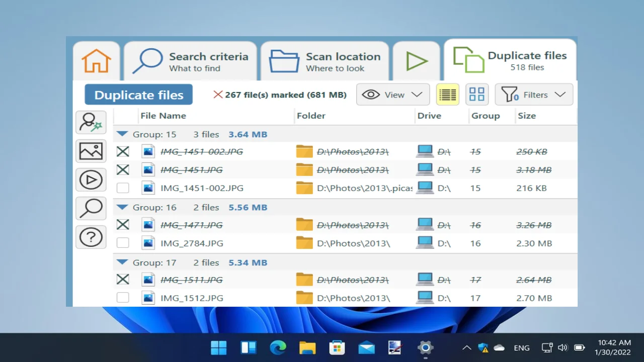The height and width of the screenshot is (362, 644).
Task: Click the 2.30 MB size value
Action: coord(534,243)
